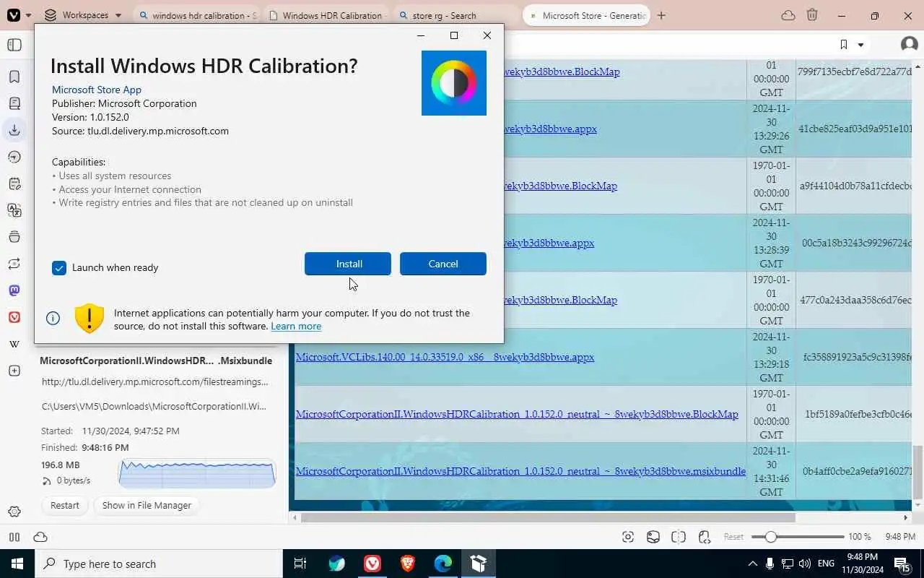Open the Vivaldi web panel in sidebar
This screenshot has height=578, width=924.
14,317
